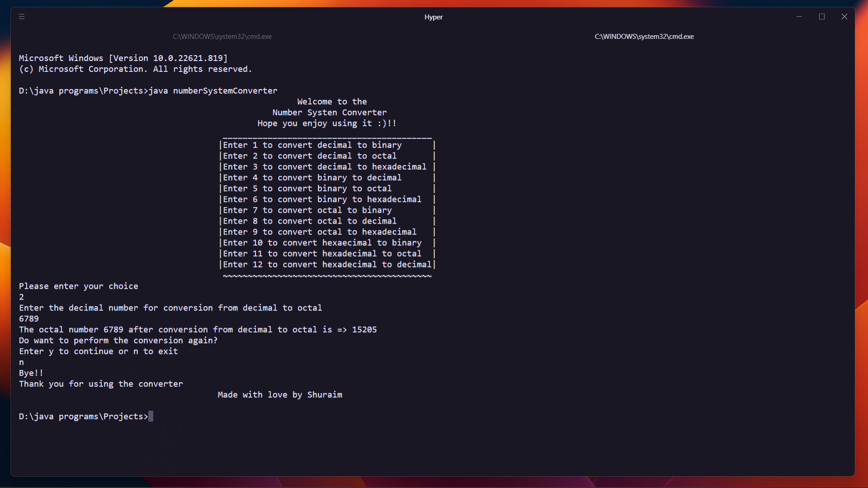Click the 'Bye!!' output line
The width and height of the screenshot is (868, 488).
31,373
